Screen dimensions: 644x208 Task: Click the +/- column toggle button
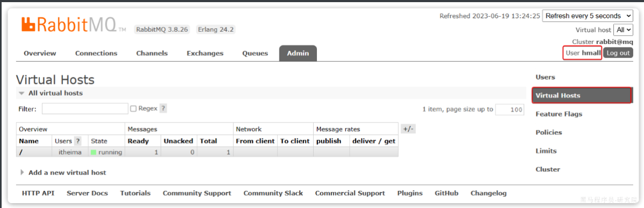(408, 129)
